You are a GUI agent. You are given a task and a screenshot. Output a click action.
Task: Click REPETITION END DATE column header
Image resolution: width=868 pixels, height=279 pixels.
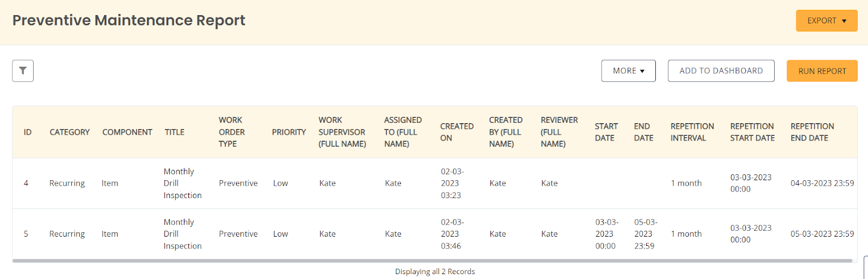(812, 132)
